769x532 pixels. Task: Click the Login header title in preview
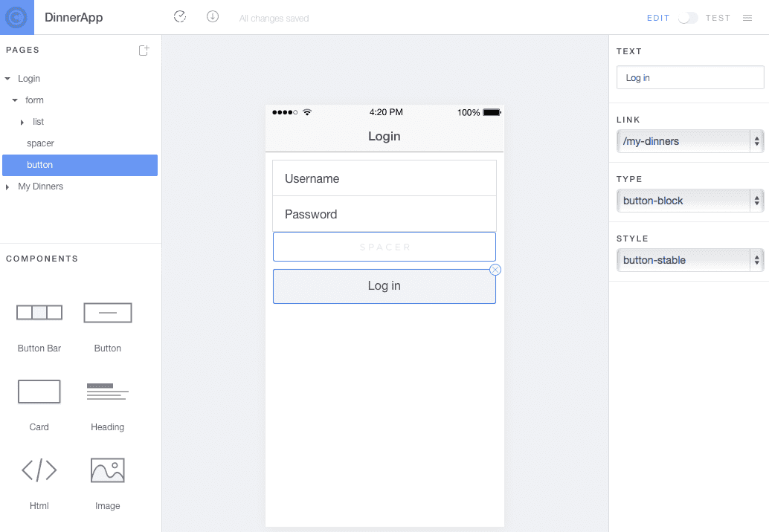[x=384, y=136]
